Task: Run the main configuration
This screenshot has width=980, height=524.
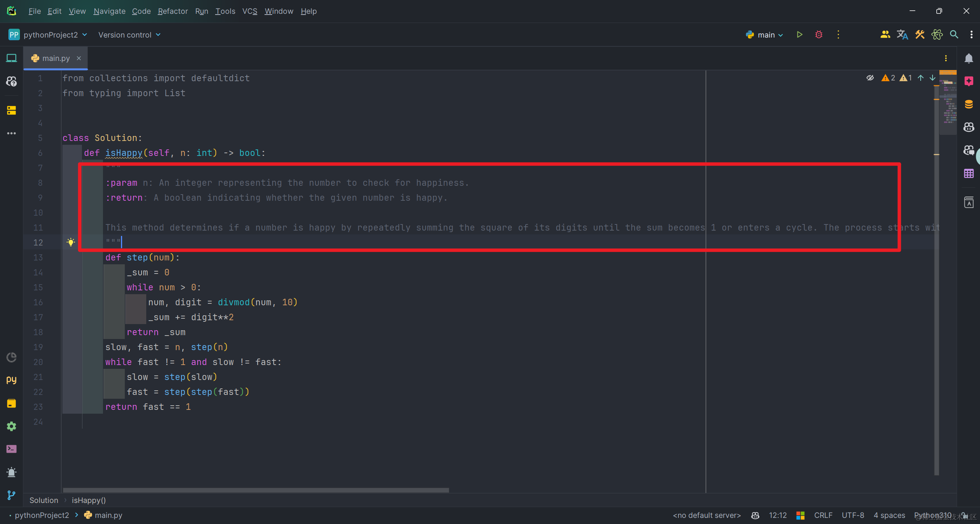Action: point(799,35)
